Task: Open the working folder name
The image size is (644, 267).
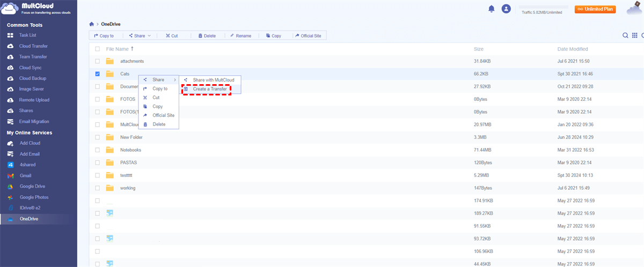Action: 128,188
